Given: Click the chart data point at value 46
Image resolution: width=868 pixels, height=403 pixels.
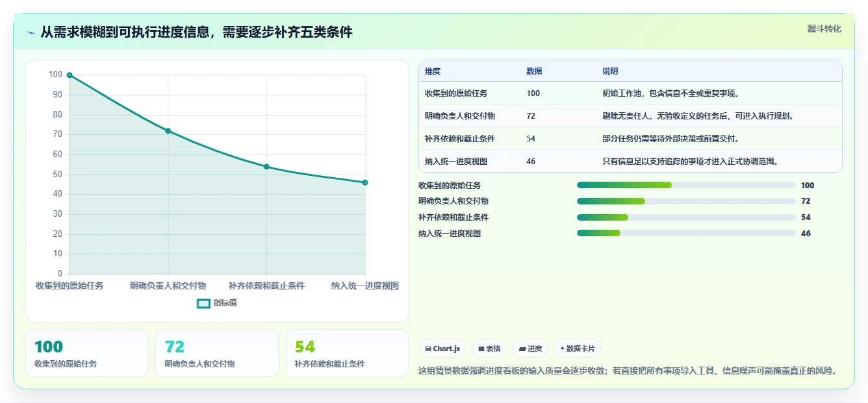Looking at the screenshot, I should (365, 182).
